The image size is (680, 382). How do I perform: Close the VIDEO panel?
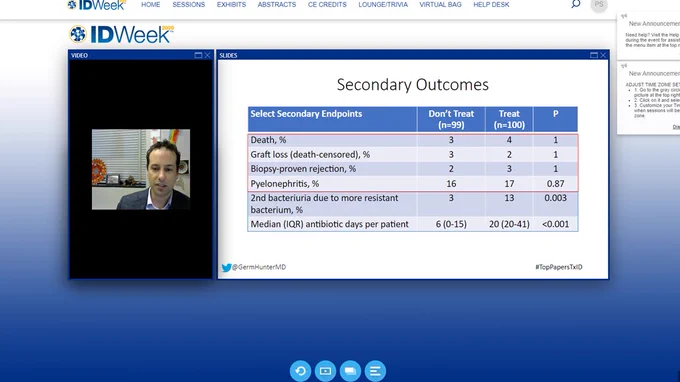(x=207, y=55)
